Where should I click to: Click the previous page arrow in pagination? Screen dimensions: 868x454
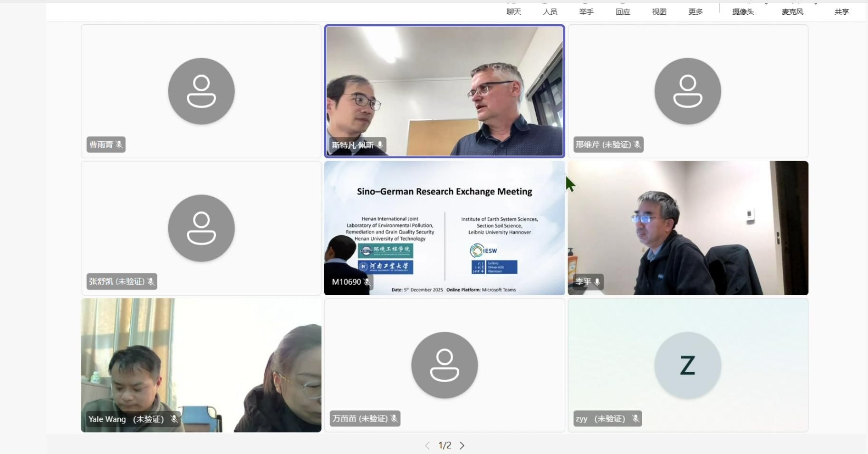point(427,445)
